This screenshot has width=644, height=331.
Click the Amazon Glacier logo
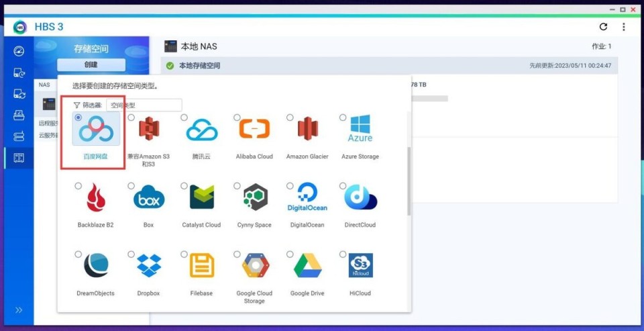tap(308, 129)
